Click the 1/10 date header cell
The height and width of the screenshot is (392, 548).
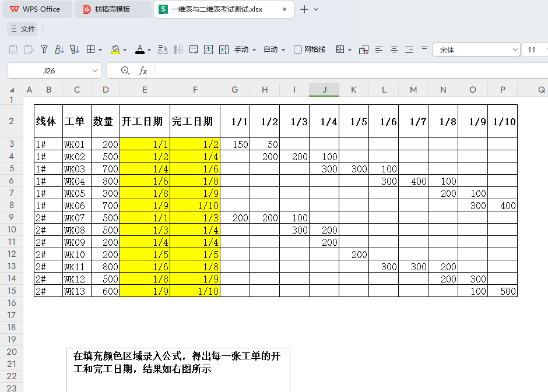pos(503,121)
